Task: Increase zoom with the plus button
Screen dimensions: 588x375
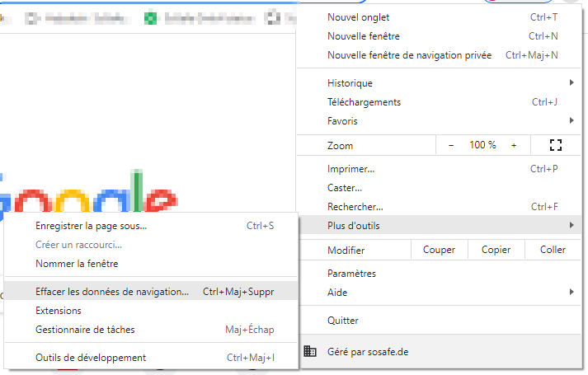Action: pos(514,145)
